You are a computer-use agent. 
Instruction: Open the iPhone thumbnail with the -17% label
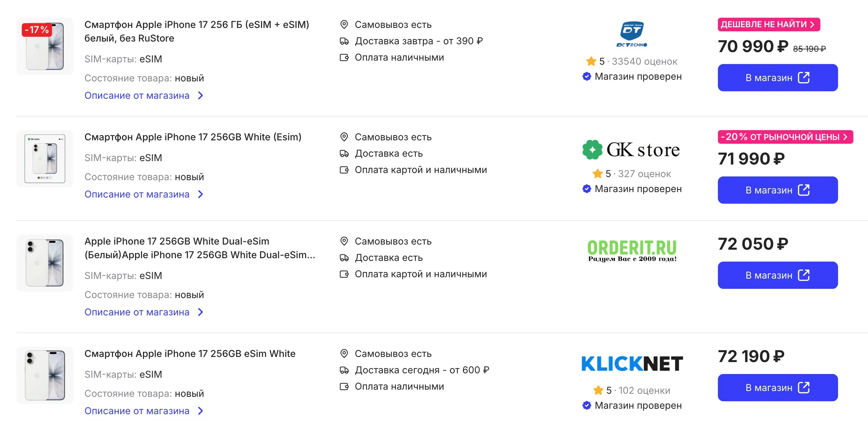45,46
